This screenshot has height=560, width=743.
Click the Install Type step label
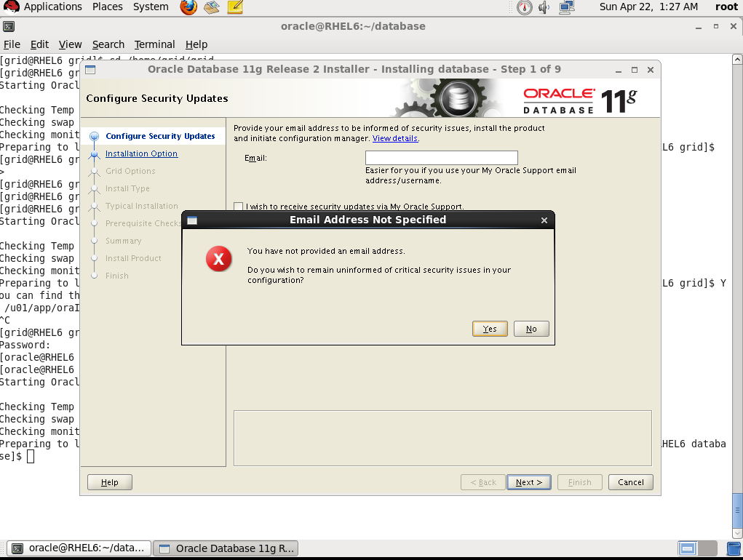[x=127, y=188]
